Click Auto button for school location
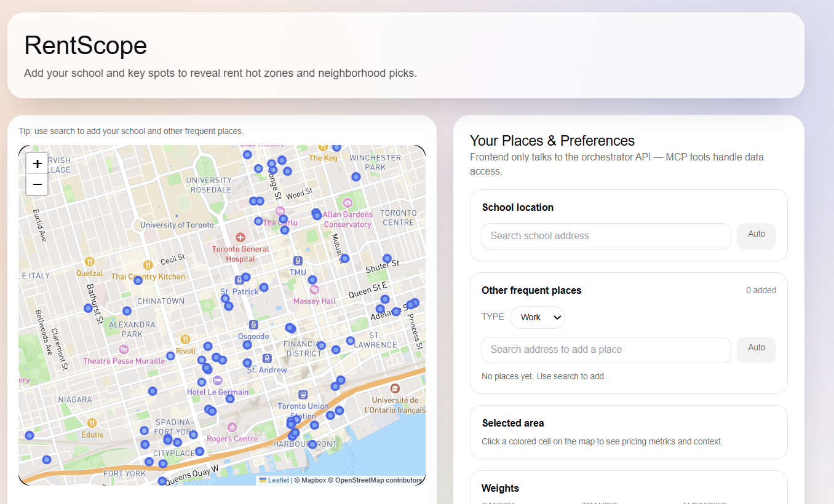This screenshot has width=834, height=504. coord(757,236)
